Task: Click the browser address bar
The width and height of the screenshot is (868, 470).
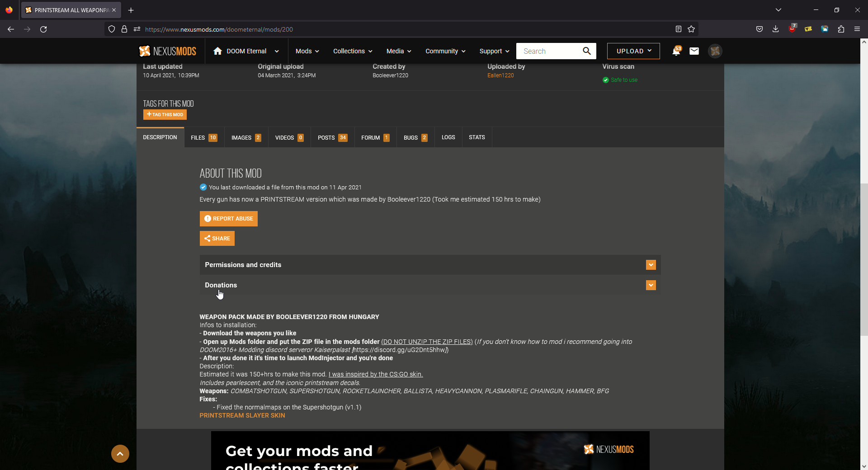Action: [401, 29]
